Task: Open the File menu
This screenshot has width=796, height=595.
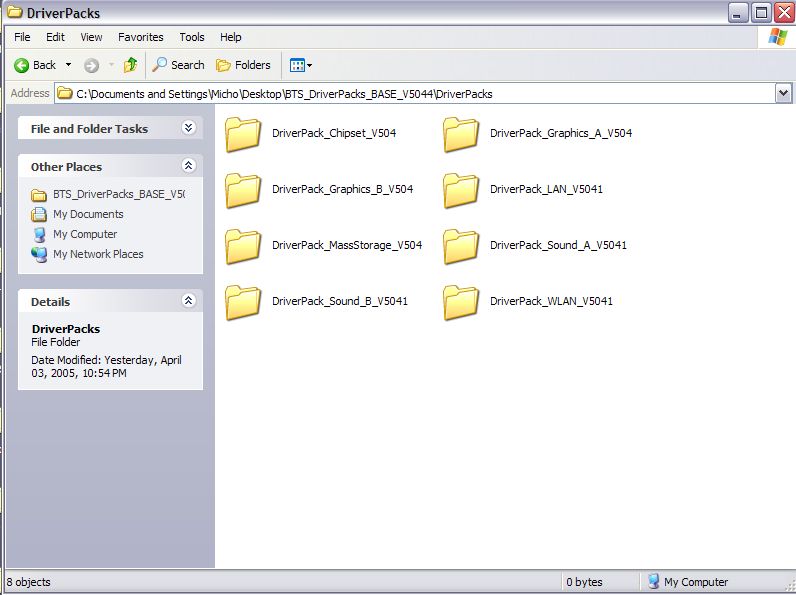Action: (x=22, y=37)
